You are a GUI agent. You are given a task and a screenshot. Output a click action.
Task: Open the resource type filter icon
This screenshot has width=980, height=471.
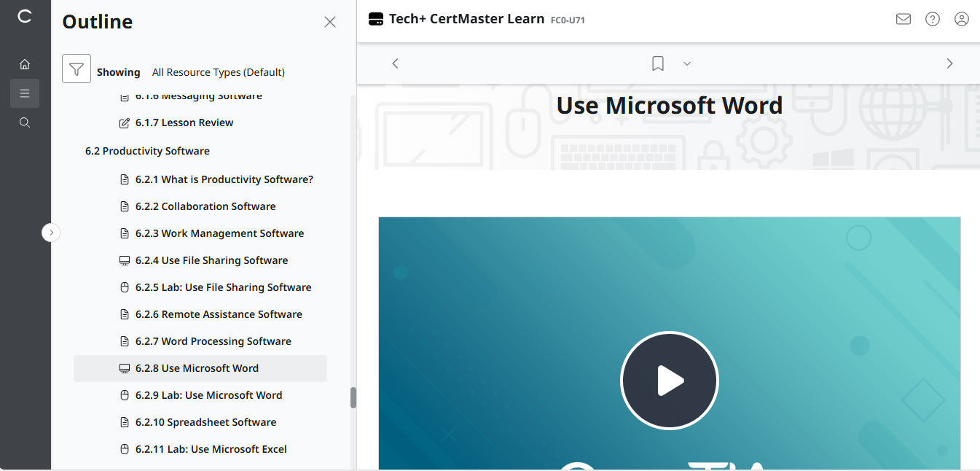[x=76, y=69]
